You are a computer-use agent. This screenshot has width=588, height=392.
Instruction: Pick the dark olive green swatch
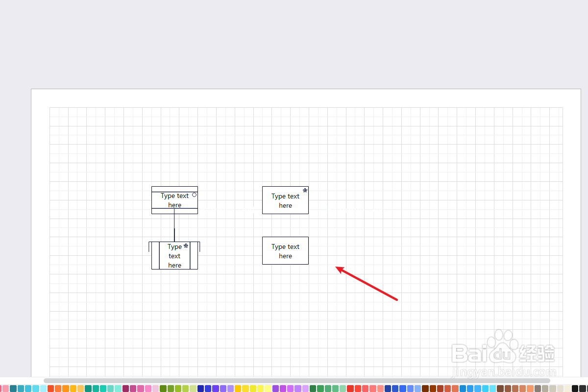[163, 389]
